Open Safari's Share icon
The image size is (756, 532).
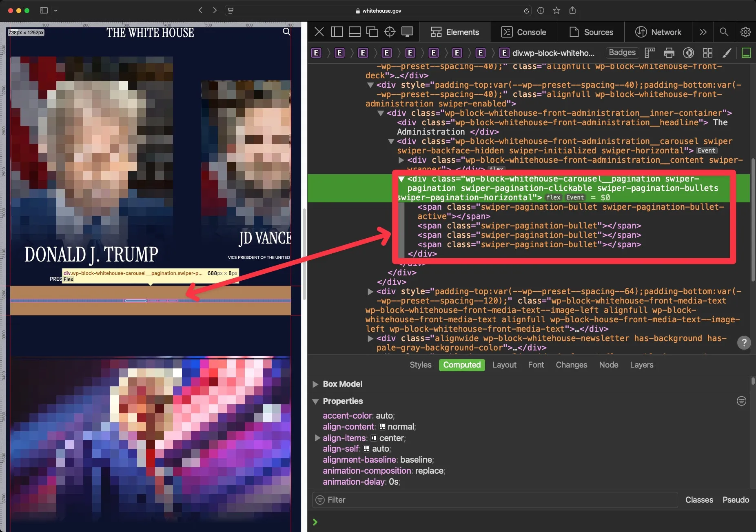572,10
